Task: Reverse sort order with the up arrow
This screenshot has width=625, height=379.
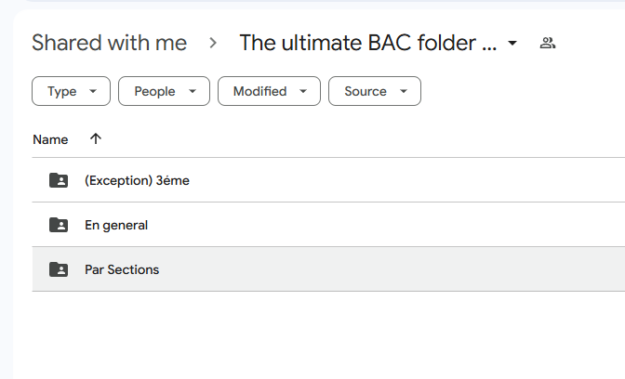Action: tap(95, 139)
